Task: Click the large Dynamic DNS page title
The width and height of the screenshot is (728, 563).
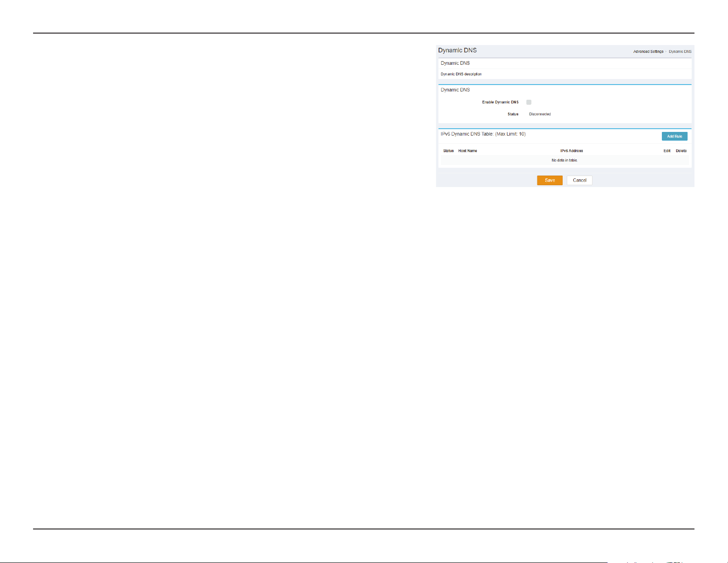Action: pyautogui.click(x=457, y=51)
